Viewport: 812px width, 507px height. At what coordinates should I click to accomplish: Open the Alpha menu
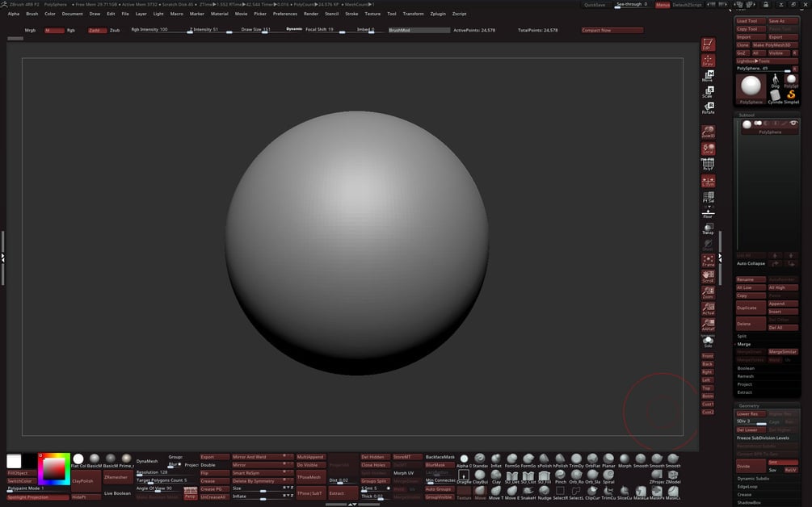14,14
